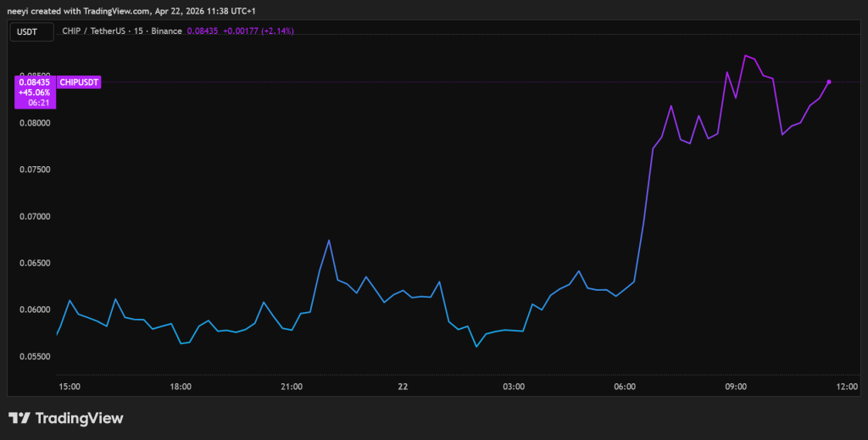Click the purple CHIPUSDT symbol tag
Screen dimensions: 868x440
point(79,82)
